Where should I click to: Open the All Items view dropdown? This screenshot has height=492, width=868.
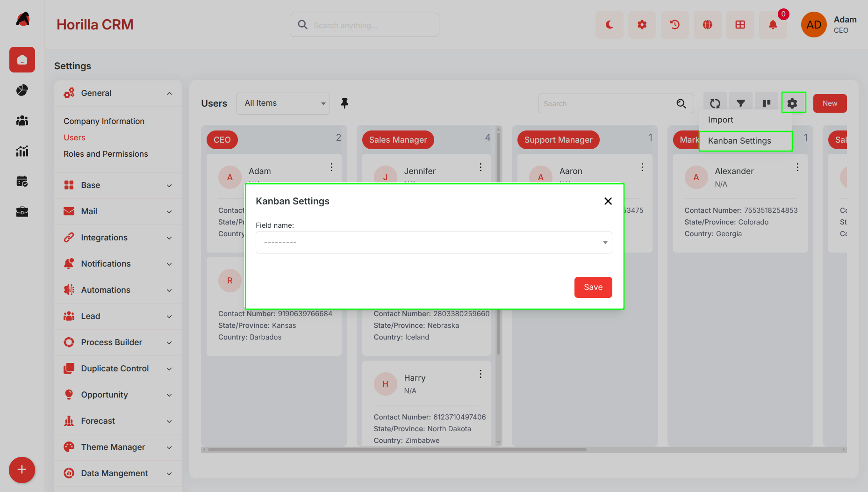tap(283, 103)
